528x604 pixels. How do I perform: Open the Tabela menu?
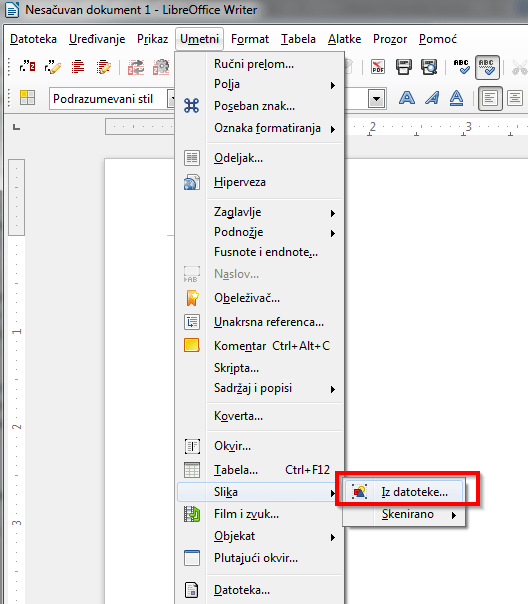(x=298, y=39)
